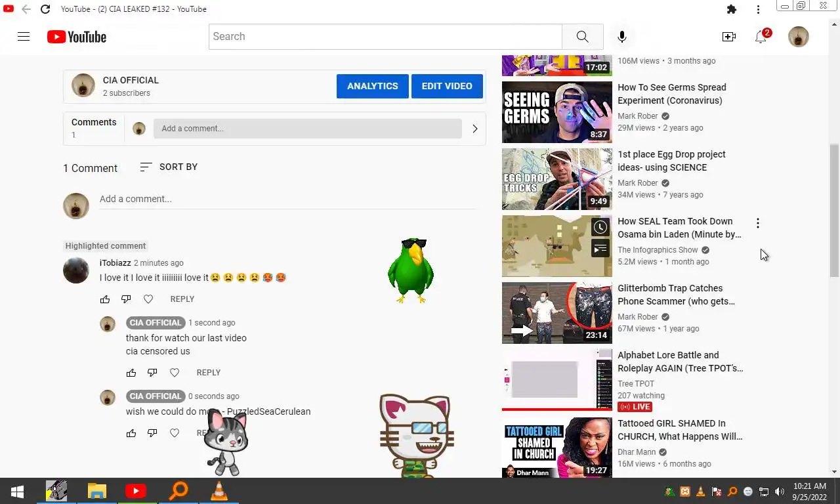This screenshot has height=504, width=840.
Task: Go to YouTube home via logo
Action: click(x=77, y=37)
